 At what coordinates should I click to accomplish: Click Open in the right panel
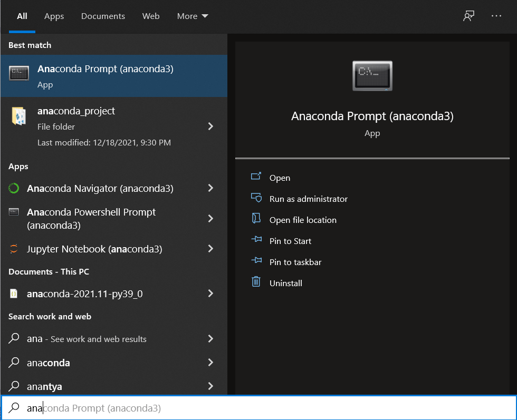click(x=280, y=178)
